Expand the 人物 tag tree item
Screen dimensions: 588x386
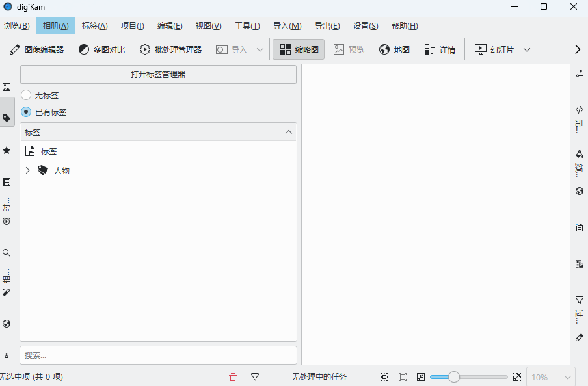coord(28,170)
